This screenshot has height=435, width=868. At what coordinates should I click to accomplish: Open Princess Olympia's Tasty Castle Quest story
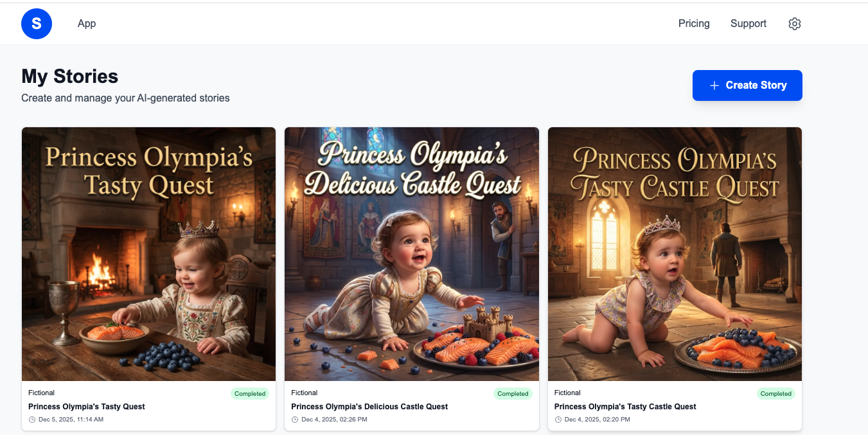(625, 406)
